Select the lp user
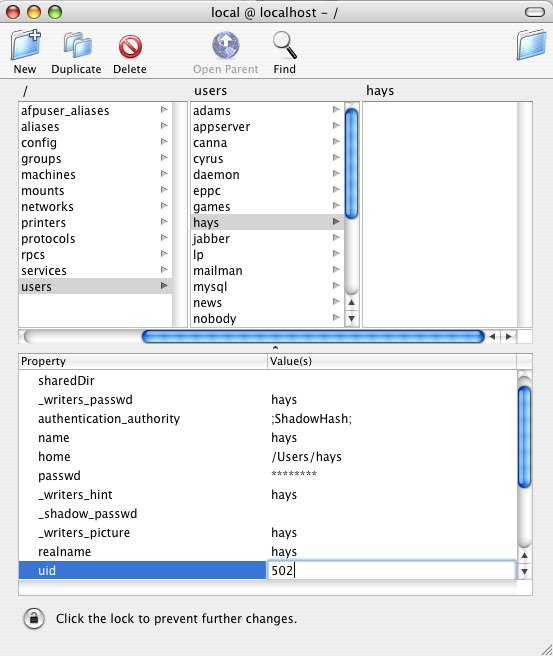This screenshot has height=656, width=553. pos(267,254)
